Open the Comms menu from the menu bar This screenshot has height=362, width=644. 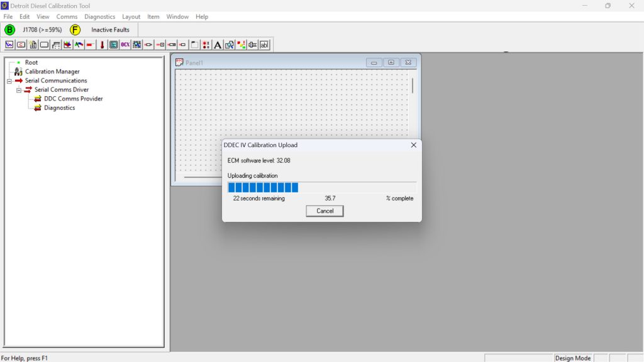[67, 16]
